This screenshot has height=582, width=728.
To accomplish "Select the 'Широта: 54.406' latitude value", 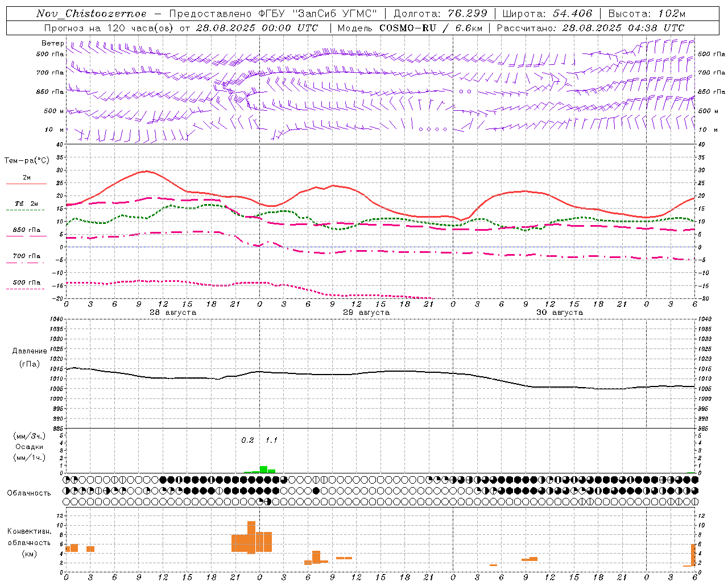I will click(547, 14).
